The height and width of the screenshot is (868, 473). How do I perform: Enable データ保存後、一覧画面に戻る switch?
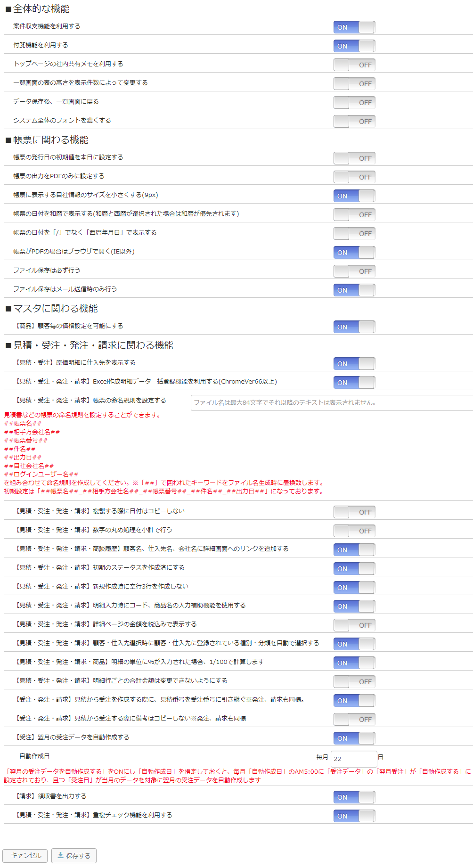[354, 103]
